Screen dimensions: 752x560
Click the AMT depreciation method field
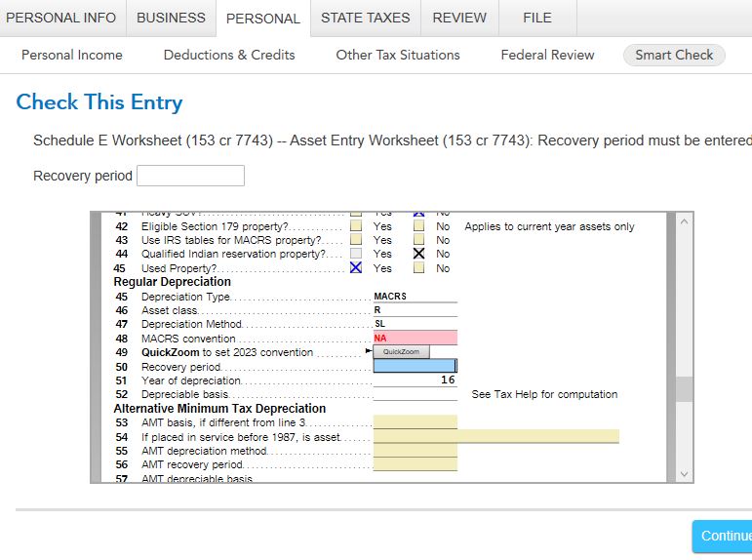(x=414, y=451)
